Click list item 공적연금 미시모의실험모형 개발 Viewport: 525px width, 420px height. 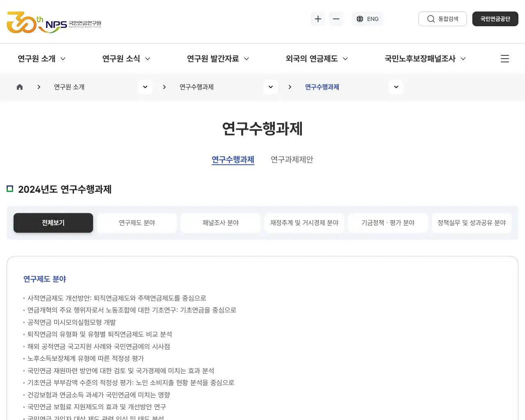click(72, 322)
